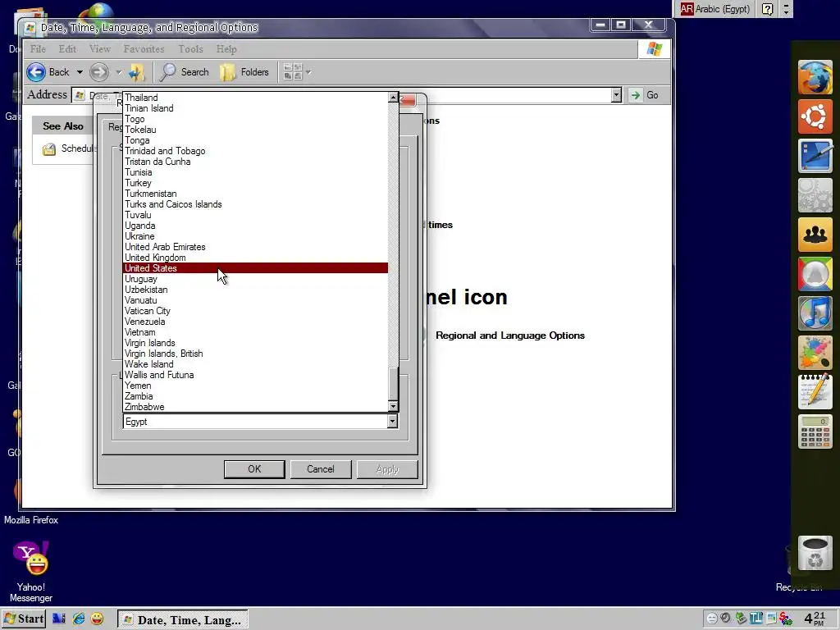Screen dimensions: 840x630
Task: Select Uruguay in country list
Action: click(x=255, y=279)
